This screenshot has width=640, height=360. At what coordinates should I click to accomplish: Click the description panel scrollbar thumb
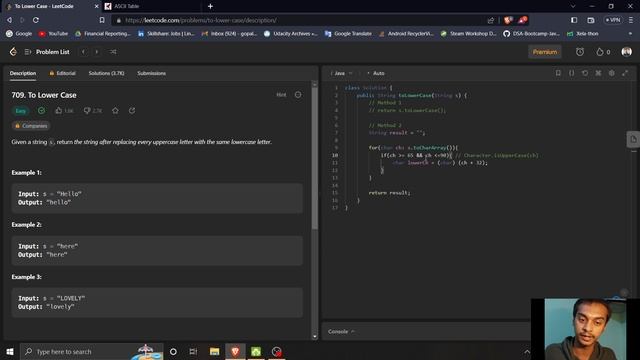click(x=315, y=159)
